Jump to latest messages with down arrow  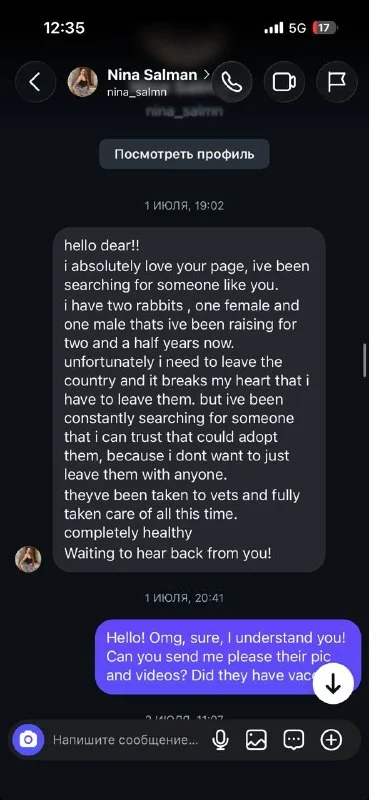pyautogui.click(x=333, y=684)
